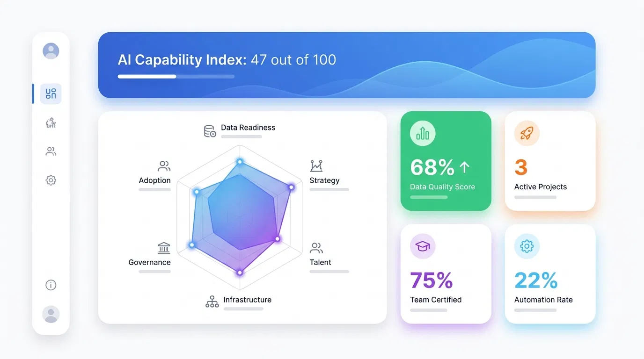The image size is (644, 359).
Task: Click the gear icon on Automation Rate card
Action: [526, 246]
